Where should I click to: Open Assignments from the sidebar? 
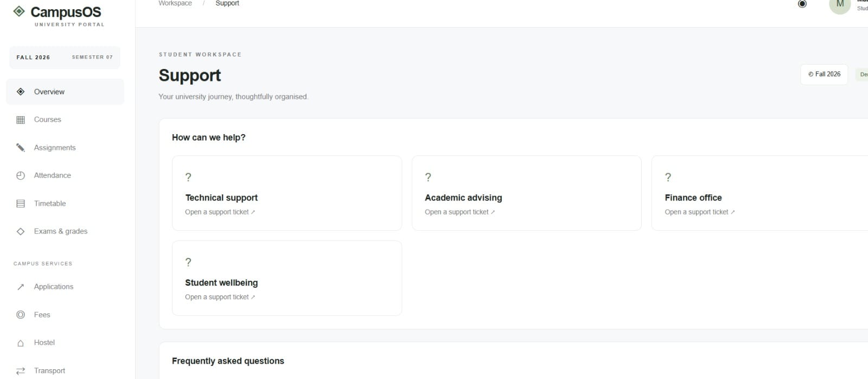(65, 148)
